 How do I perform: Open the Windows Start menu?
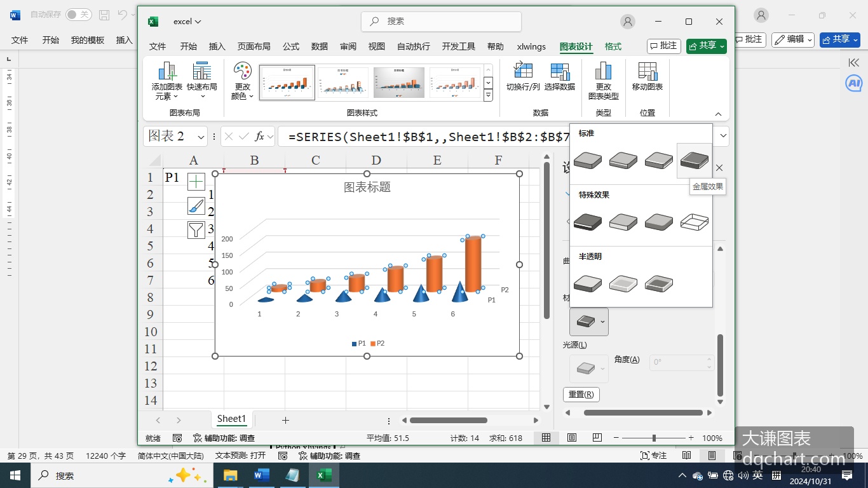[x=15, y=475]
